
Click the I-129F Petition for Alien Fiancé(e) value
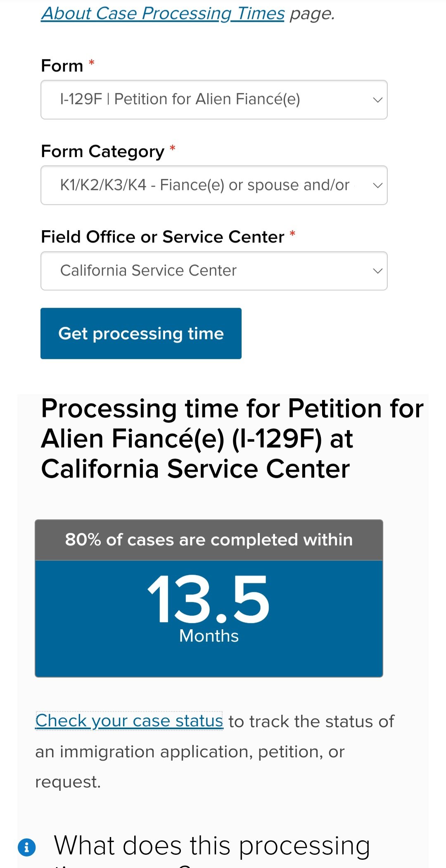pyautogui.click(x=180, y=99)
